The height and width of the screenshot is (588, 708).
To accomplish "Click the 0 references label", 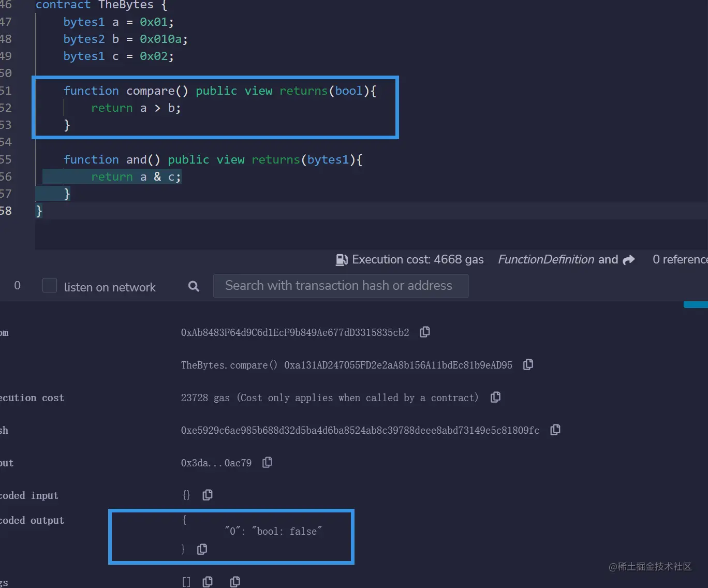I will [x=680, y=259].
